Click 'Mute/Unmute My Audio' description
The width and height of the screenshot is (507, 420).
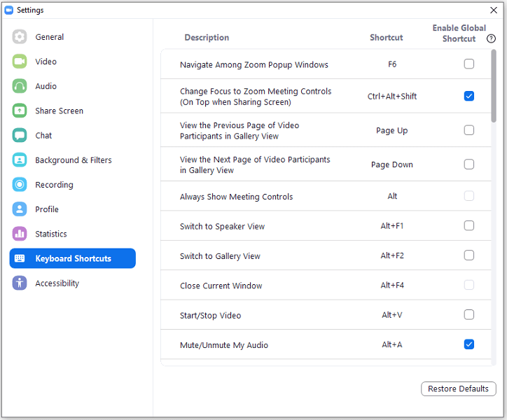coord(224,345)
